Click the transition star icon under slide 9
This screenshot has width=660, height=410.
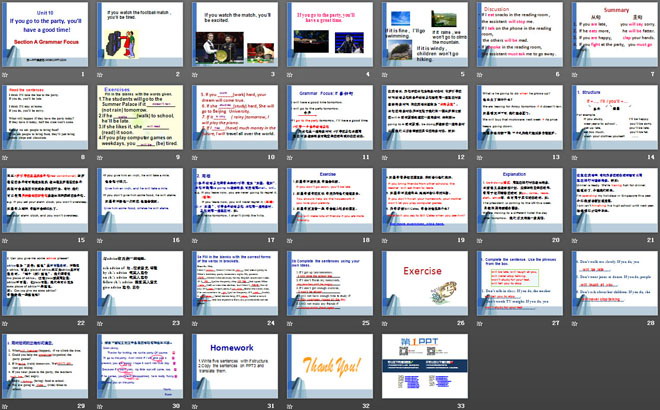[100, 157]
